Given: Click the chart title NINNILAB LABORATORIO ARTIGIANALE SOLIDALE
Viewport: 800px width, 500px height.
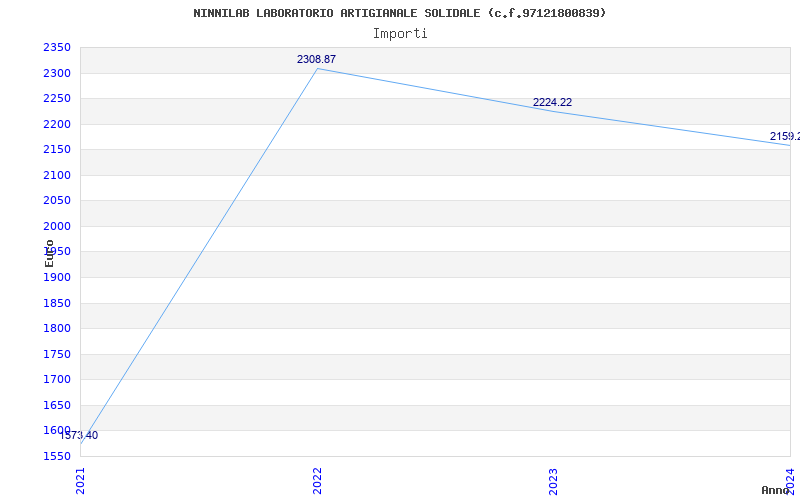Looking at the screenshot, I should (x=399, y=13).
